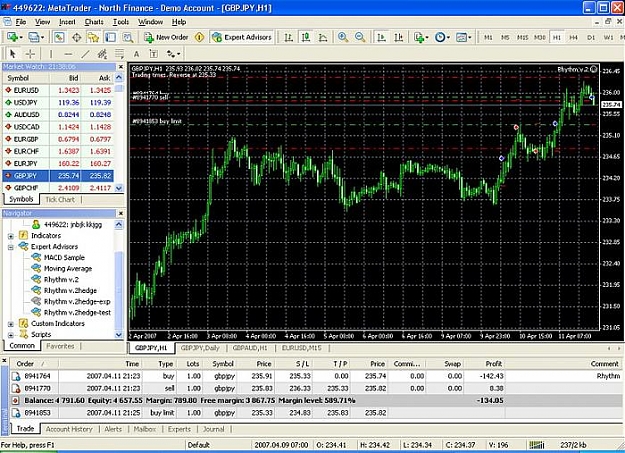Toggle the Terminal window icon
This screenshot has height=453, width=625.
pos(110,37)
